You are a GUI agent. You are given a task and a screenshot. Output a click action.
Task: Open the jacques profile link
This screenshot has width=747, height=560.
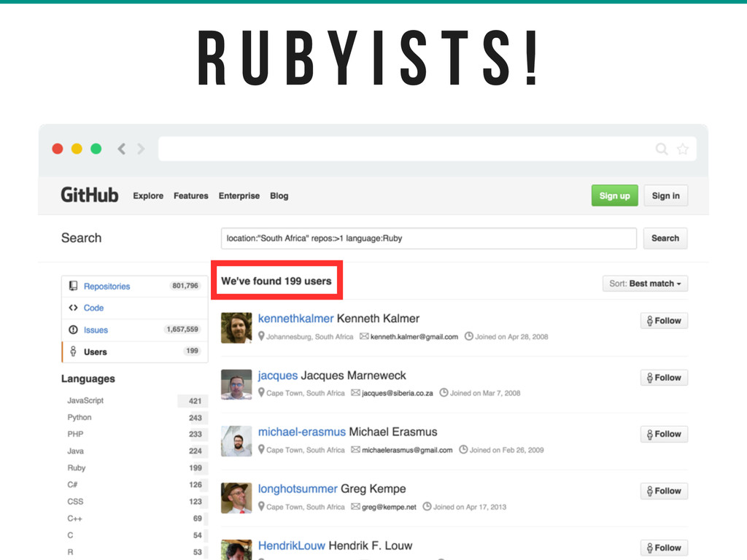click(278, 376)
